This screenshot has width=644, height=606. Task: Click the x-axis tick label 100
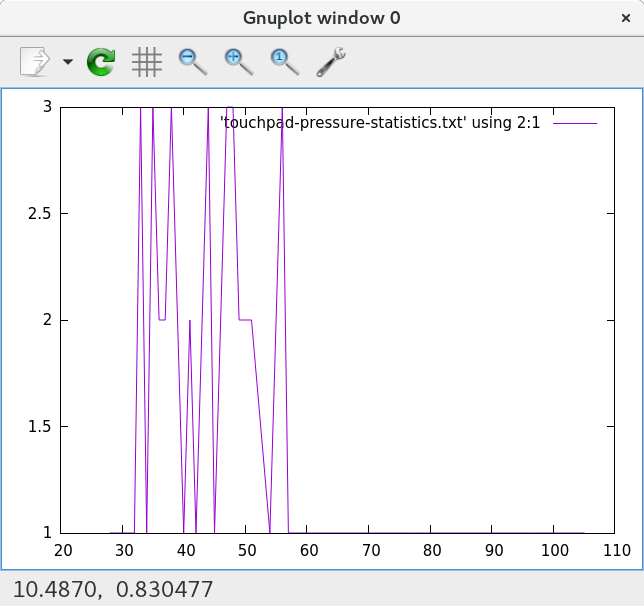553,550
